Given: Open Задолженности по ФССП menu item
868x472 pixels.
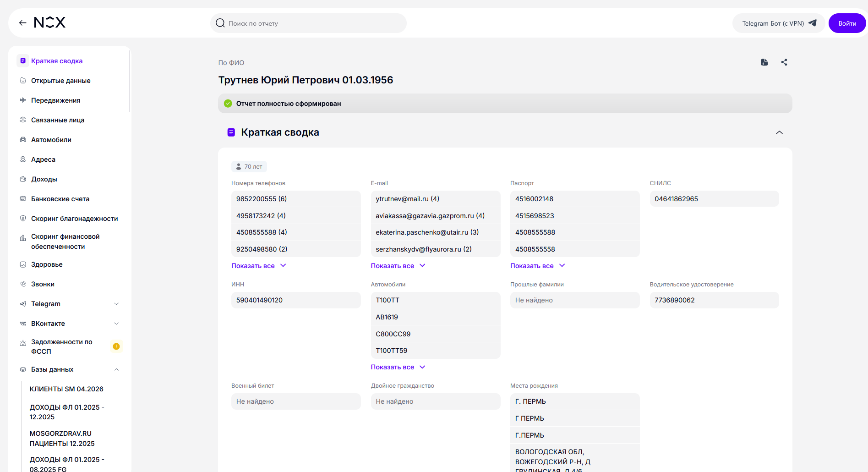Looking at the screenshot, I should point(62,346).
